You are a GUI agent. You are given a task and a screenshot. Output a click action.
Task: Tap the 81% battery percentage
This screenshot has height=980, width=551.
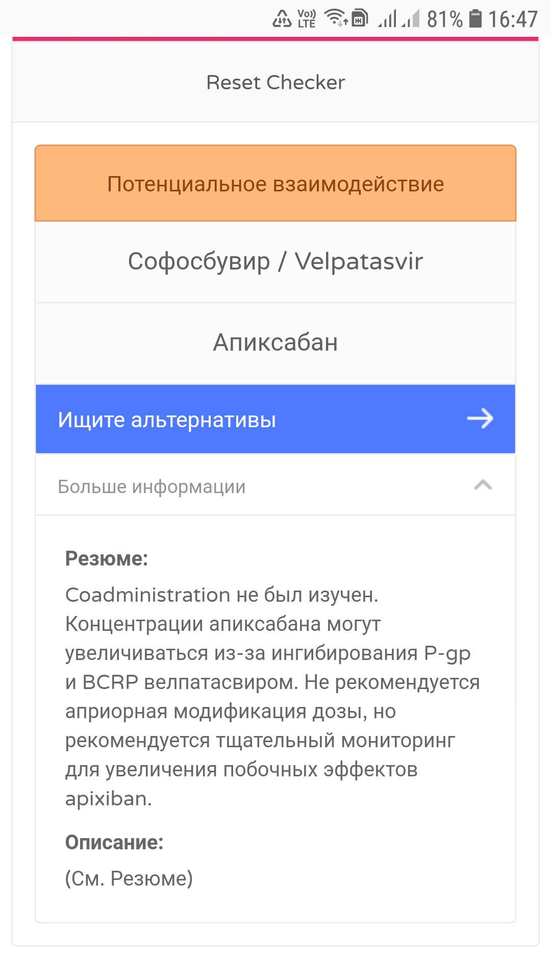pos(444,19)
